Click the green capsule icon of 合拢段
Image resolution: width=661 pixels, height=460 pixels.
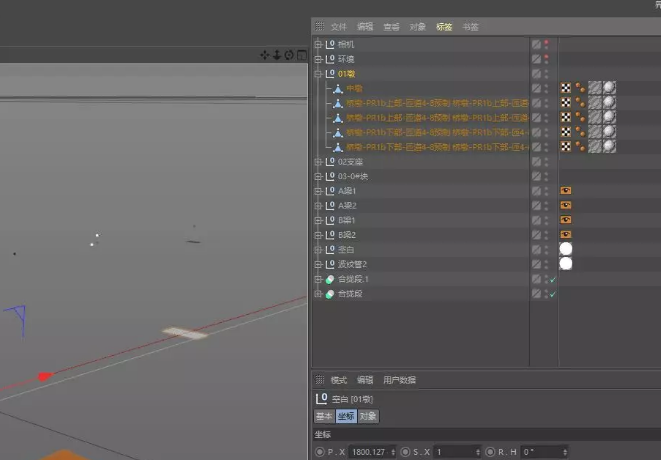click(330, 294)
